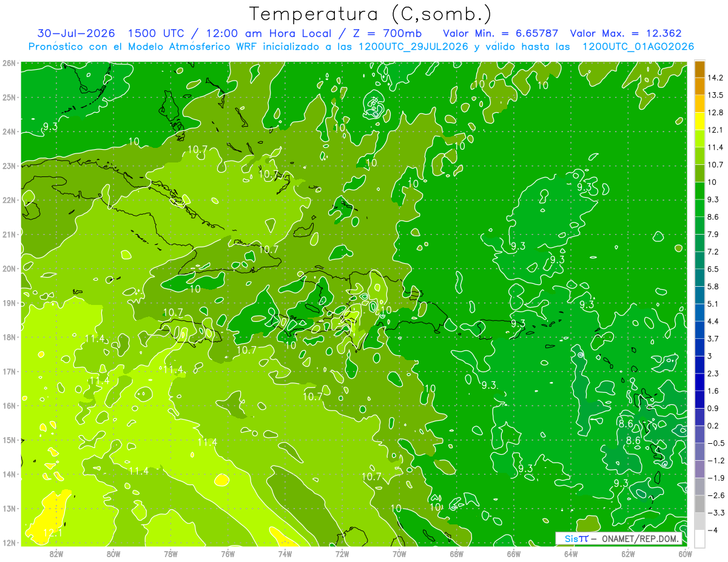Click the '18N' latitude axis label
The image size is (728, 562).
point(9,337)
